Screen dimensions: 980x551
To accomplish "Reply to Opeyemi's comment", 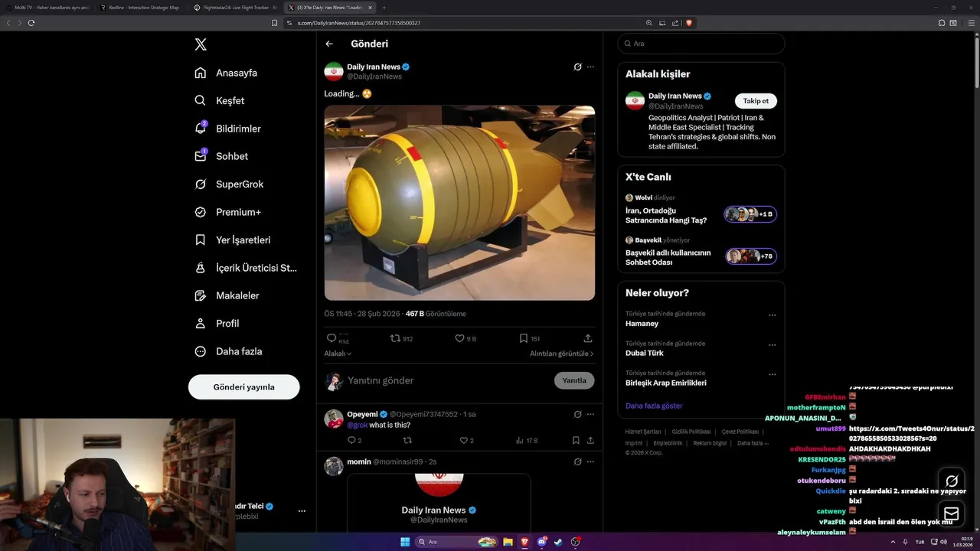I will pyautogui.click(x=354, y=440).
